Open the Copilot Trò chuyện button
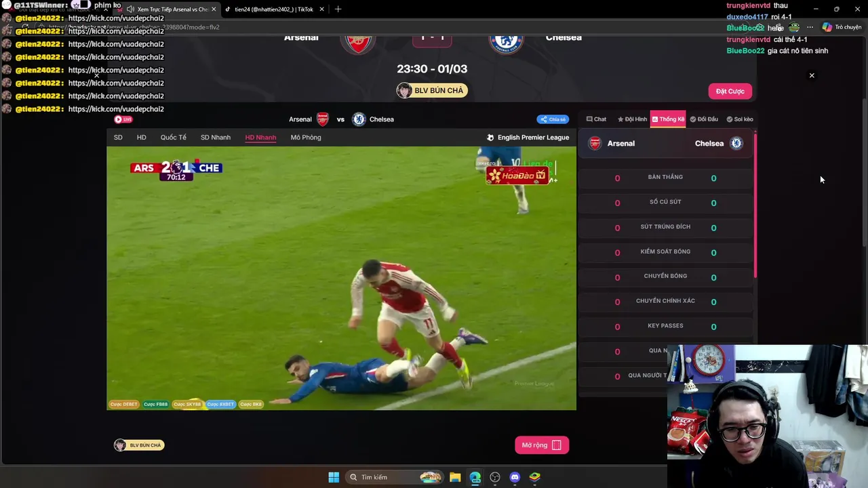868x488 pixels. pos(842,27)
